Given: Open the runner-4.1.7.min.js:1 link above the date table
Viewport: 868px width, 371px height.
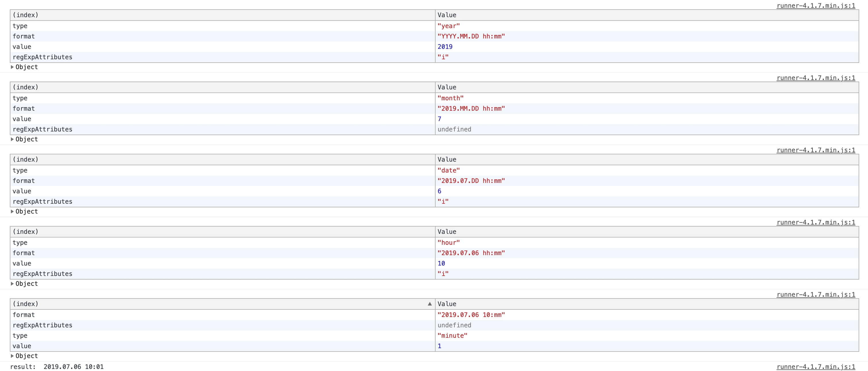Looking at the screenshot, I should 816,150.
